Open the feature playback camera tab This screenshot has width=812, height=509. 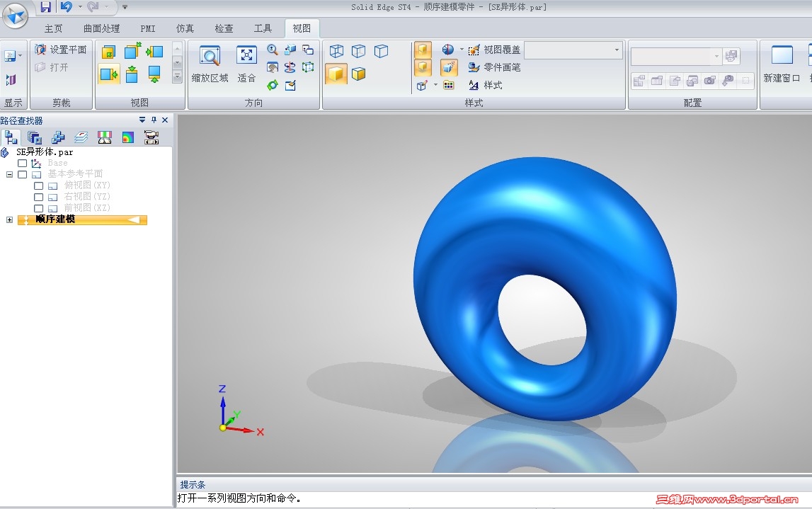(x=151, y=137)
